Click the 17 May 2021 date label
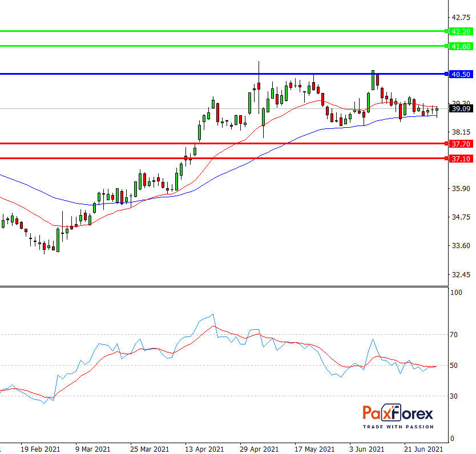Viewport: 476px width, 454px height. point(314,449)
